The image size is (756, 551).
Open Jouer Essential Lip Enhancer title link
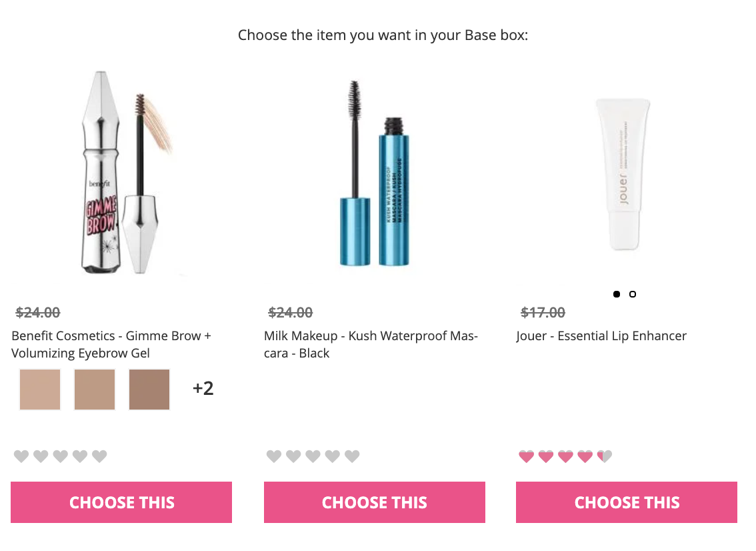601,336
